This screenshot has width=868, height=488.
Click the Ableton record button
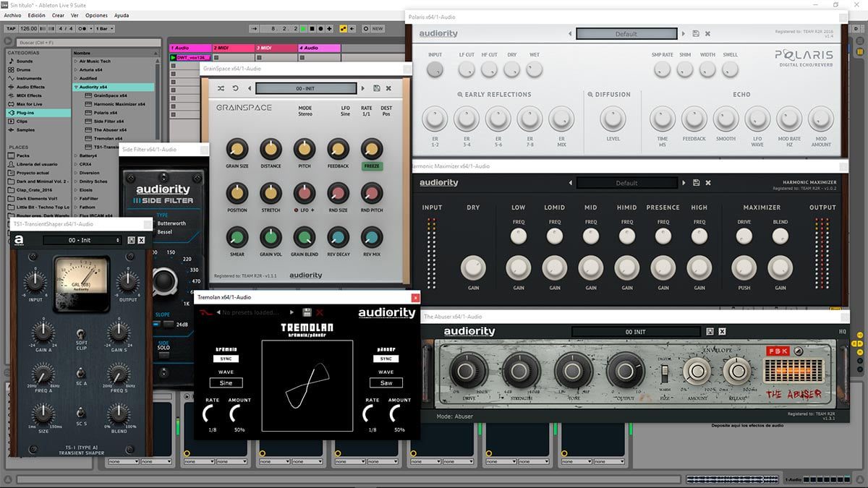point(320,29)
